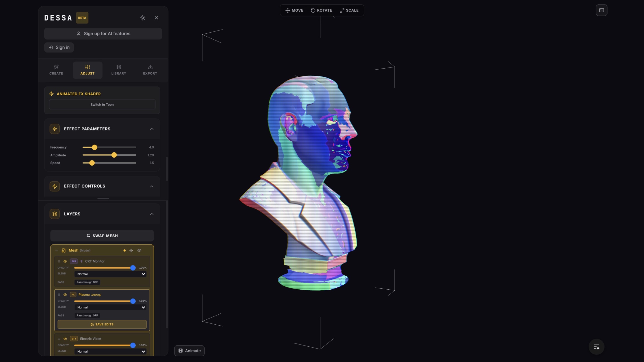The height and width of the screenshot is (362, 644).
Task: Adjust the Amplitude slider
Action: coord(109,155)
